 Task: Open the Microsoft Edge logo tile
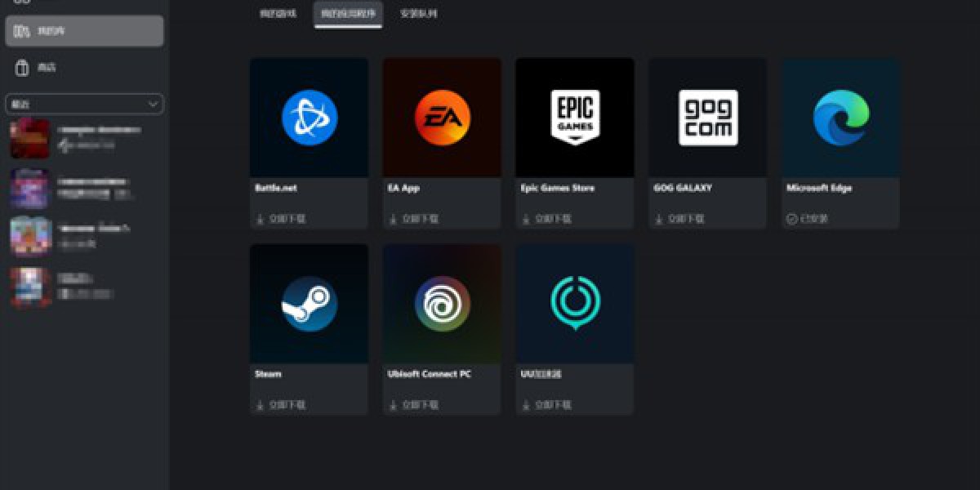(x=840, y=118)
